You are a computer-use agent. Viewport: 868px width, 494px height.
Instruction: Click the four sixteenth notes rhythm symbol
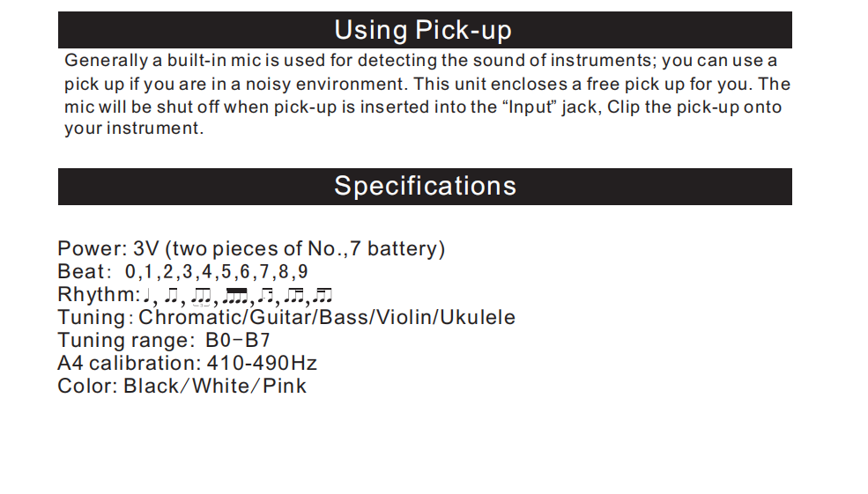coord(234,296)
